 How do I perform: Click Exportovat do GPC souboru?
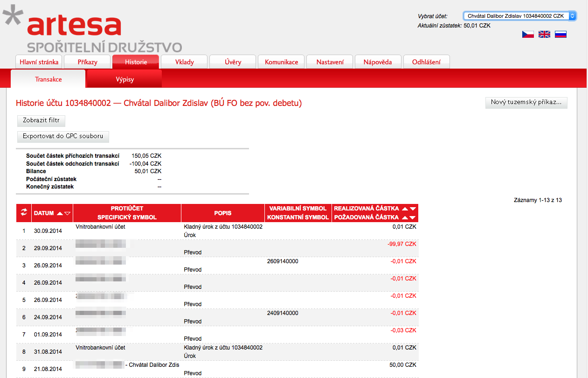pos(63,136)
